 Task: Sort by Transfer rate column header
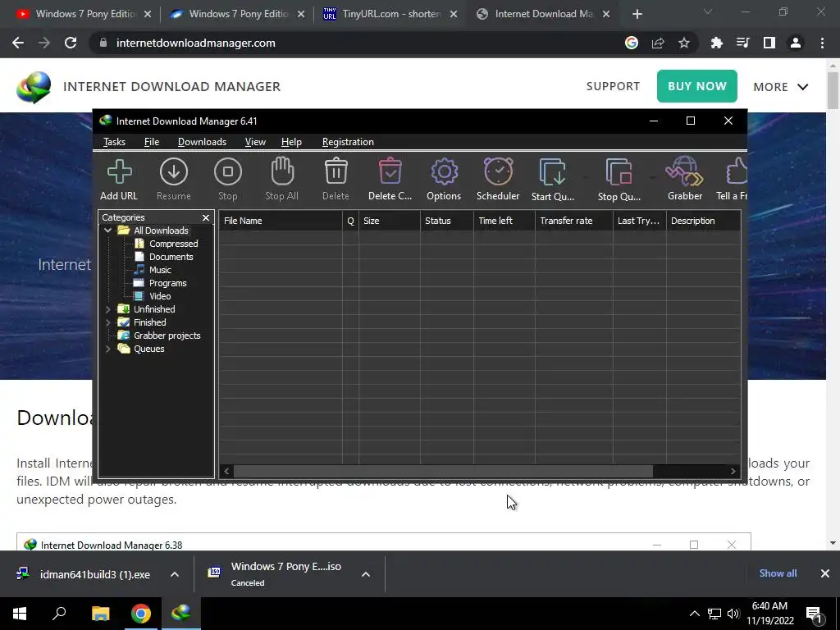point(573,221)
